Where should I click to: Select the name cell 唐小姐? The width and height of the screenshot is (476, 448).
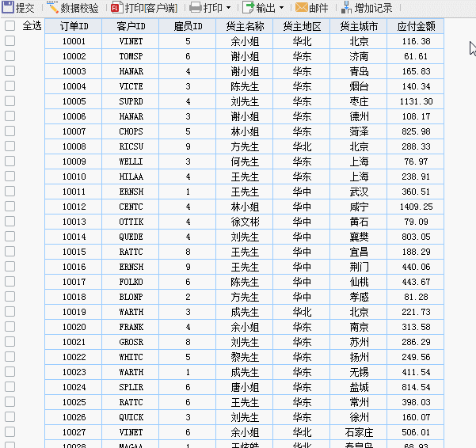[245, 387]
